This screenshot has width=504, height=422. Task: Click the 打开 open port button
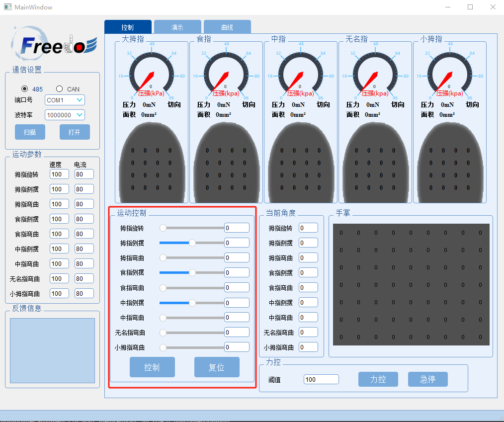(75, 132)
